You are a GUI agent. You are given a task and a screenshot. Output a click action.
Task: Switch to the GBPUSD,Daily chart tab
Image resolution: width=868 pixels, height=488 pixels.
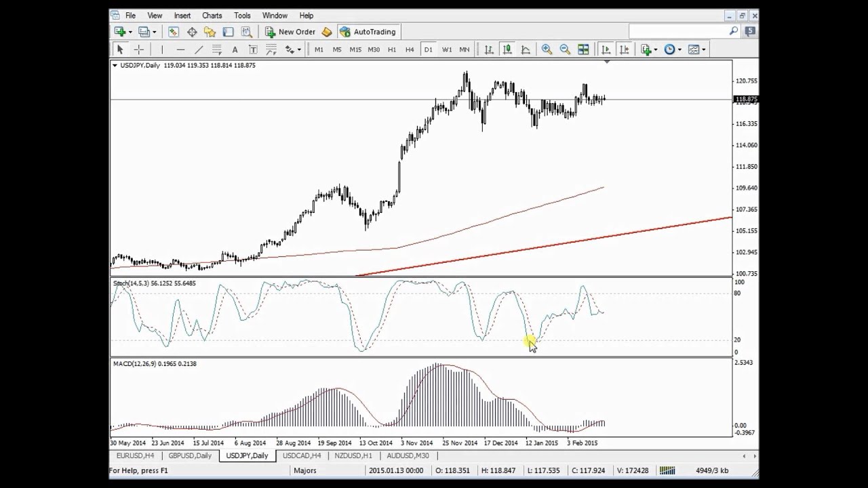tap(190, 456)
